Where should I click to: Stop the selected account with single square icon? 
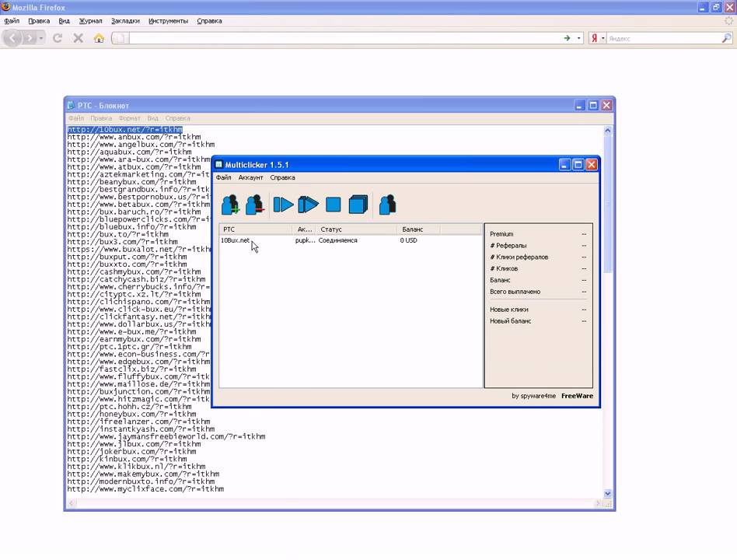point(334,205)
